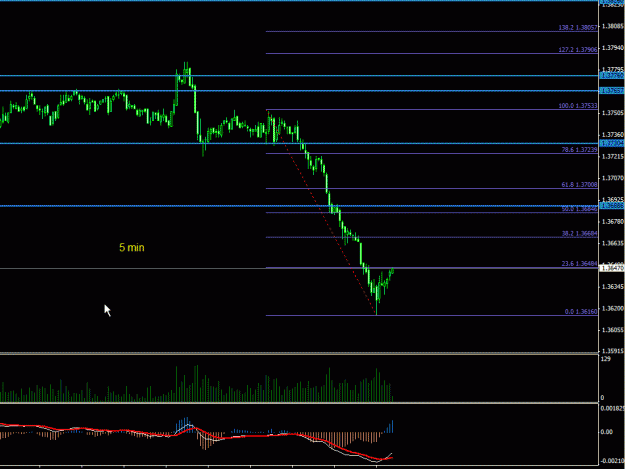
Task: Click the highlighted 1.37760 price tag
Action: click(612, 75)
